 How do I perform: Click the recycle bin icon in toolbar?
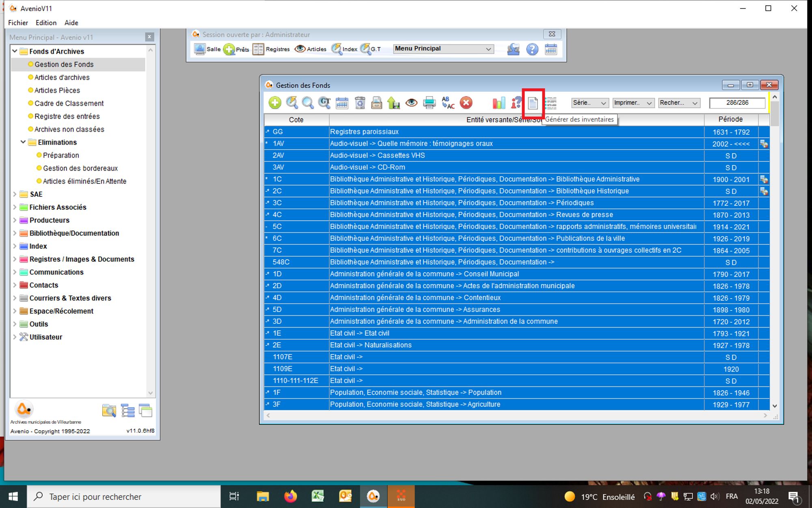[360, 103]
